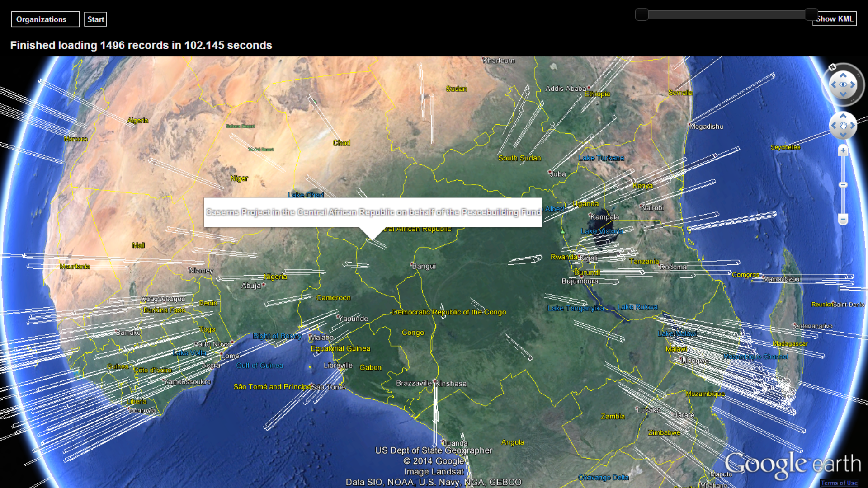Open the Terms of Use link

tap(839, 483)
